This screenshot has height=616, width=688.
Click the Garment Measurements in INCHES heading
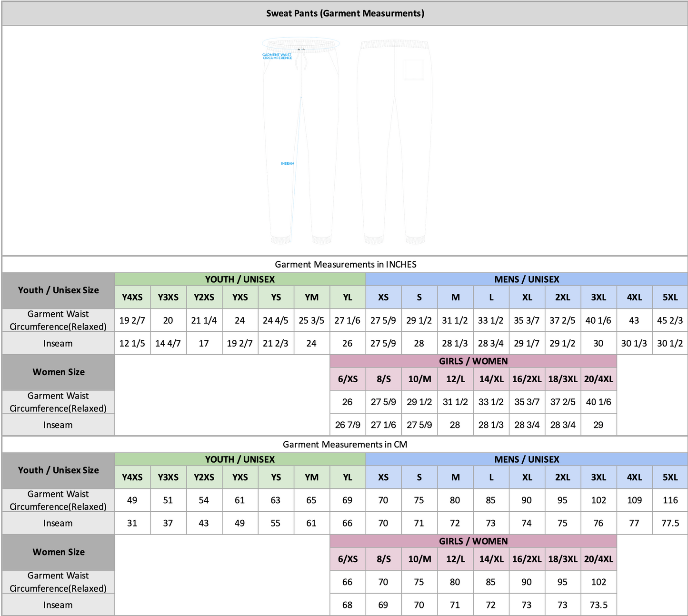coord(345,264)
